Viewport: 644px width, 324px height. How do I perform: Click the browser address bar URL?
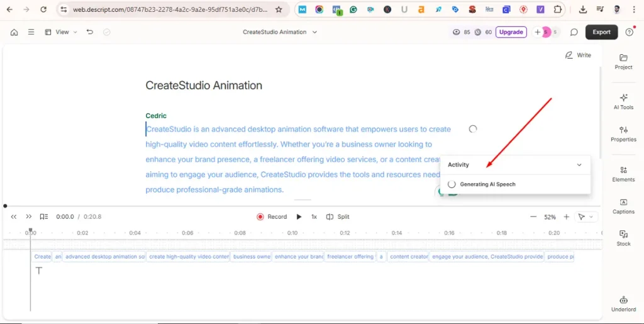[x=170, y=9]
